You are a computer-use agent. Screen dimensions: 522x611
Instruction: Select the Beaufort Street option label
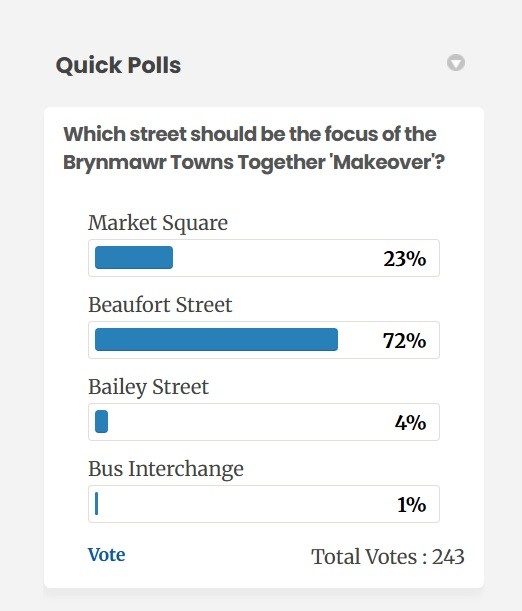[x=160, y=305]
